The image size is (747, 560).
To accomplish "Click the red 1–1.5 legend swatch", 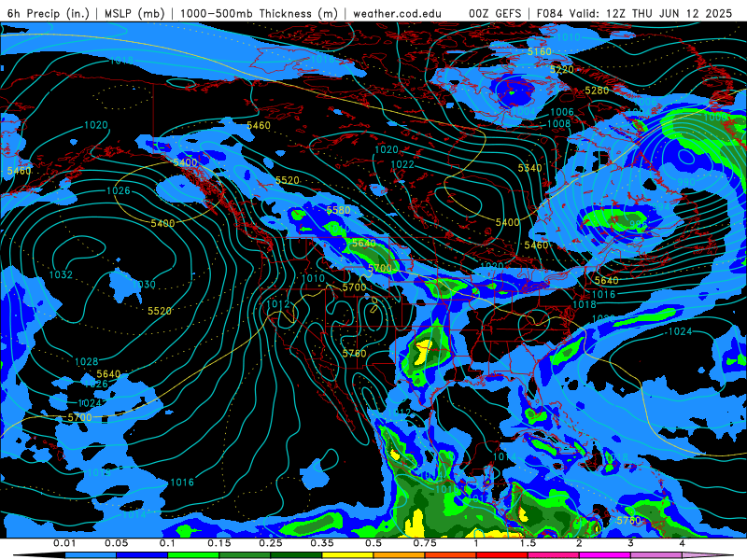I will coord(502,555).
